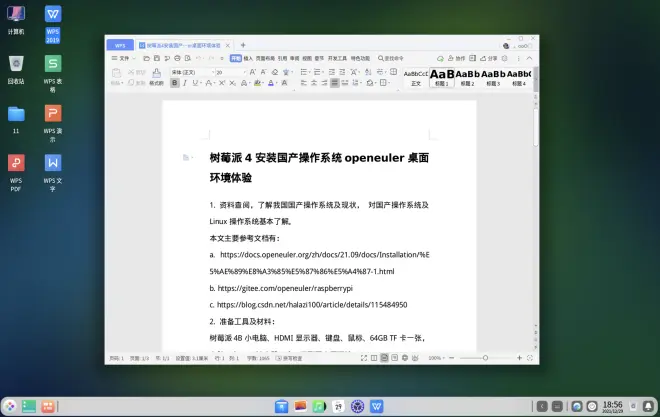
Task: Open the bullet list dropdown
Action: (x=310, y=72)
